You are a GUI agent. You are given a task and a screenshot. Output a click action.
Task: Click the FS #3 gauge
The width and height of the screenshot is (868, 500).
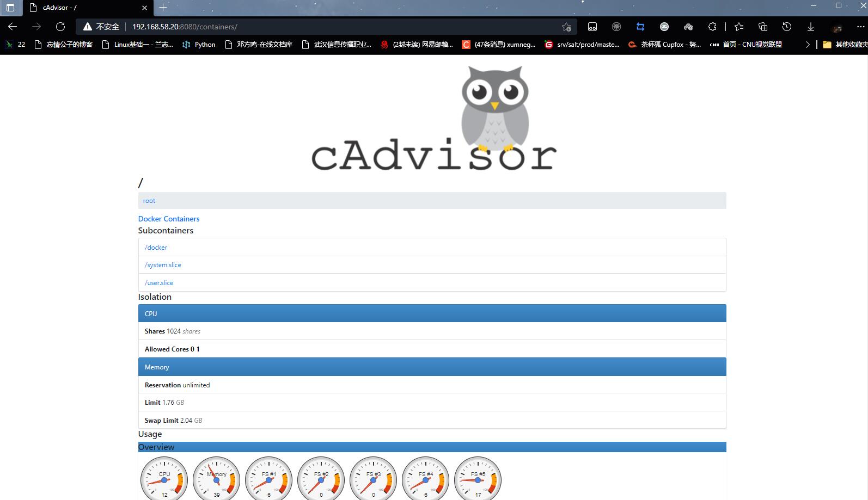[373, 479]
